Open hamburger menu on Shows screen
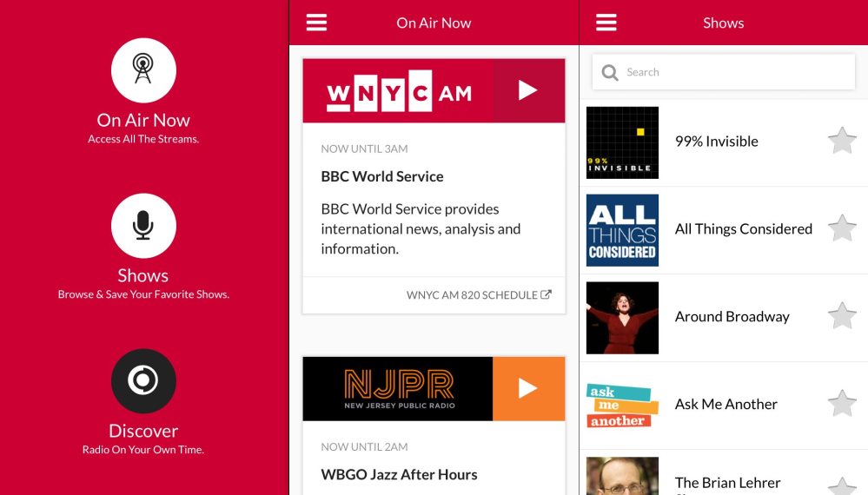868x495 pixels. 606,23
